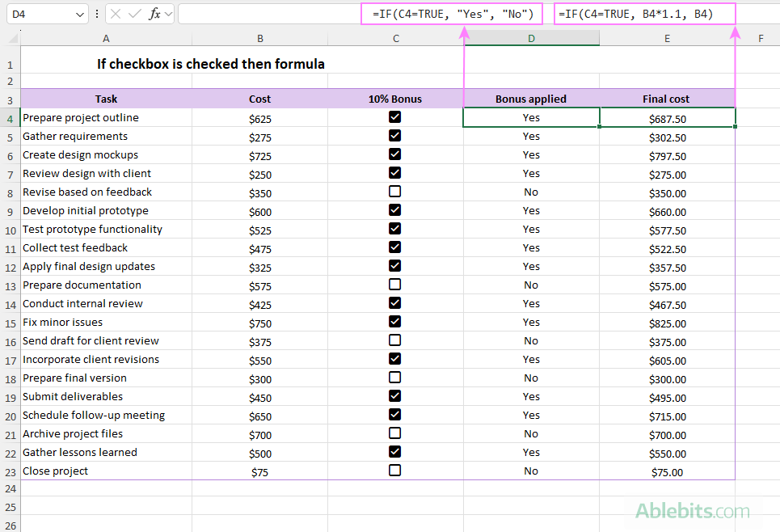Screen dimensions: 780x532
Task: Enable the bonus checkbox for Prepare documentation
Action: coord(394,284)
